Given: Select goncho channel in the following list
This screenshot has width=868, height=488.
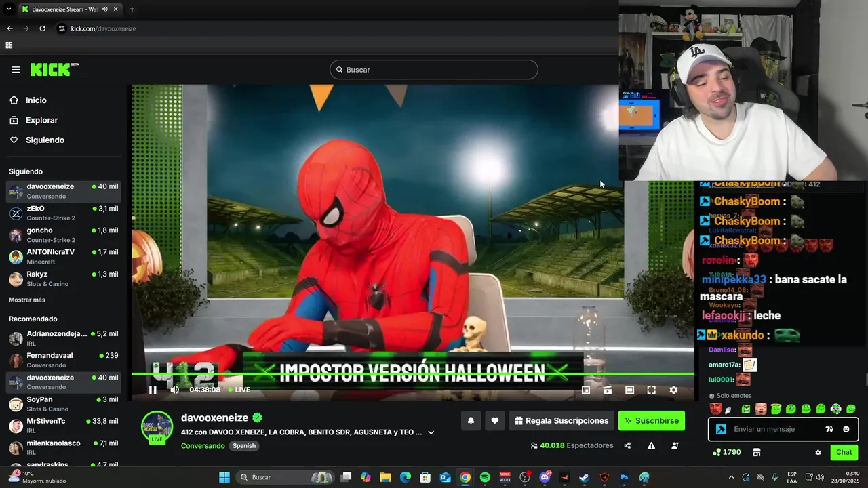Looking at the screenshot, I should click(x=63, y=235).
